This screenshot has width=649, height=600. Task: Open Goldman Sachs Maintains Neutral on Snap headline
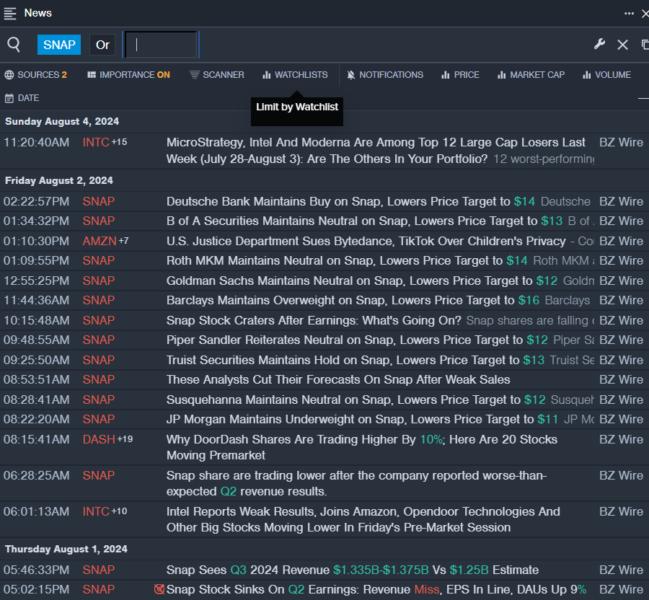point(362,281)
